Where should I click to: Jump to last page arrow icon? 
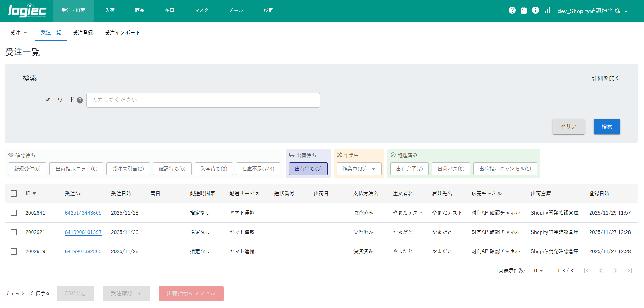click(629, 271)
